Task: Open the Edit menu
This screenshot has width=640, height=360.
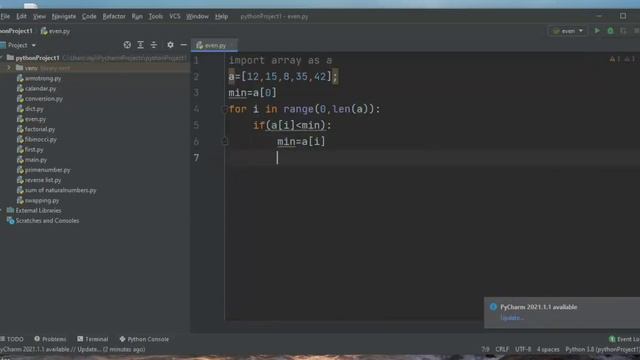Action: point(21,17)
